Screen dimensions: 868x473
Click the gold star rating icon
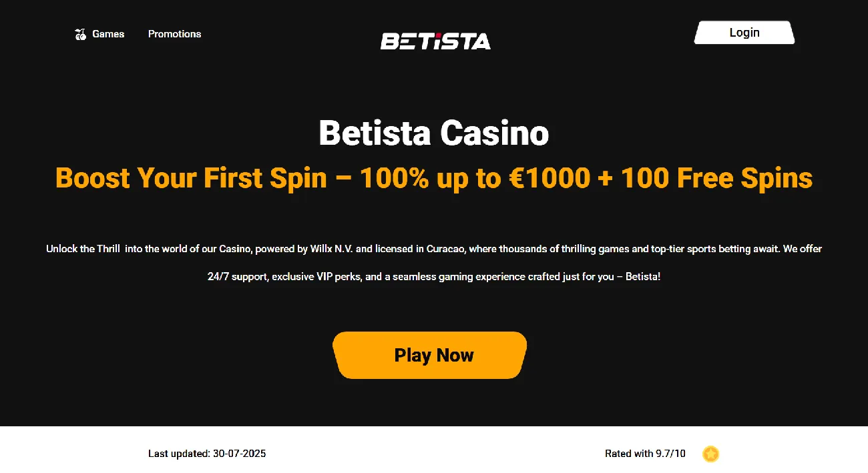pos(710,454)
